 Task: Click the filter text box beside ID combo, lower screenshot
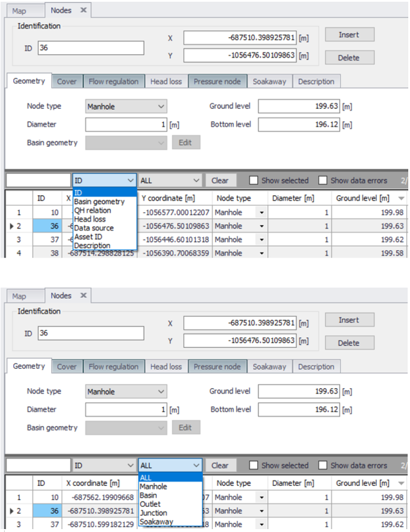[38, 466]
